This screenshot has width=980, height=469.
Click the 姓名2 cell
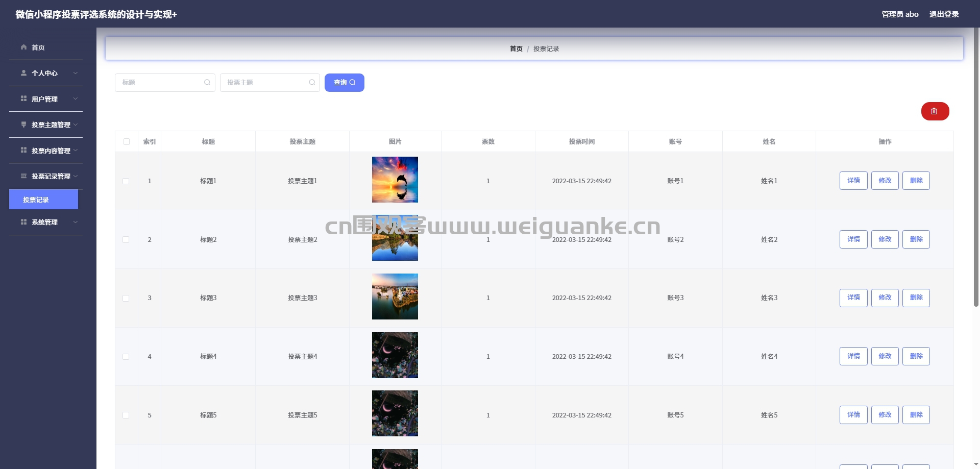click(x=769, y=239)
